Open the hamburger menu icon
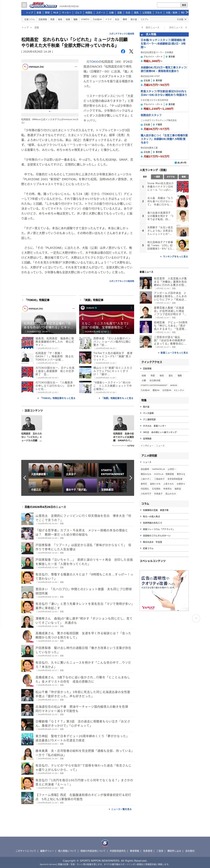The height and width of the screenshot is (868, 210). (x=24, y=5)
